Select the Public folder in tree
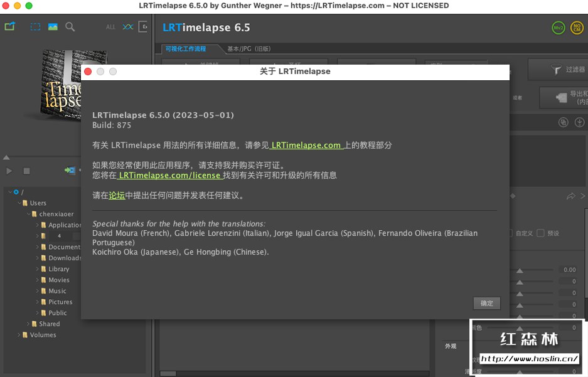Screen dimensions: 588x377 (x=57, y=312)
